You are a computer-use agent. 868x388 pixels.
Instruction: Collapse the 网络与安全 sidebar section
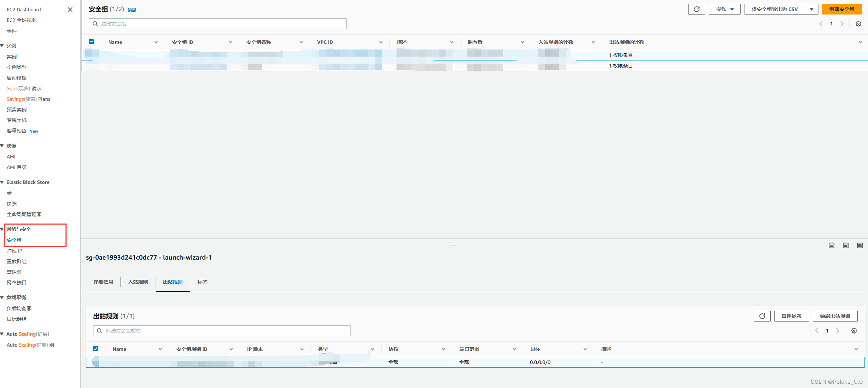tap(2, 229)
